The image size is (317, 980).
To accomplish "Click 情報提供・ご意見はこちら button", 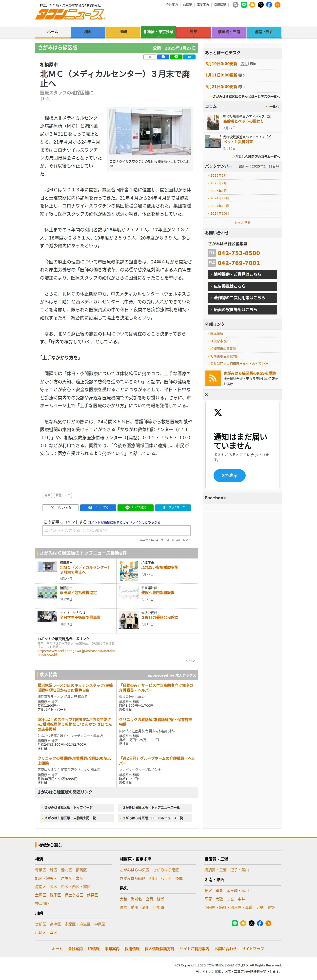I will (242, 274).
